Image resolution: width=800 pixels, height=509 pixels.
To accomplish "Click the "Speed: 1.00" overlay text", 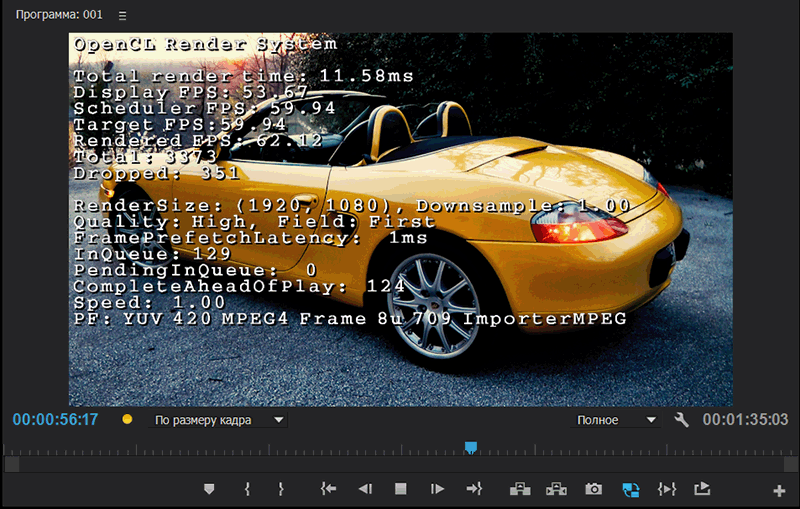I will pyautogui.click(x=149, y=302).
